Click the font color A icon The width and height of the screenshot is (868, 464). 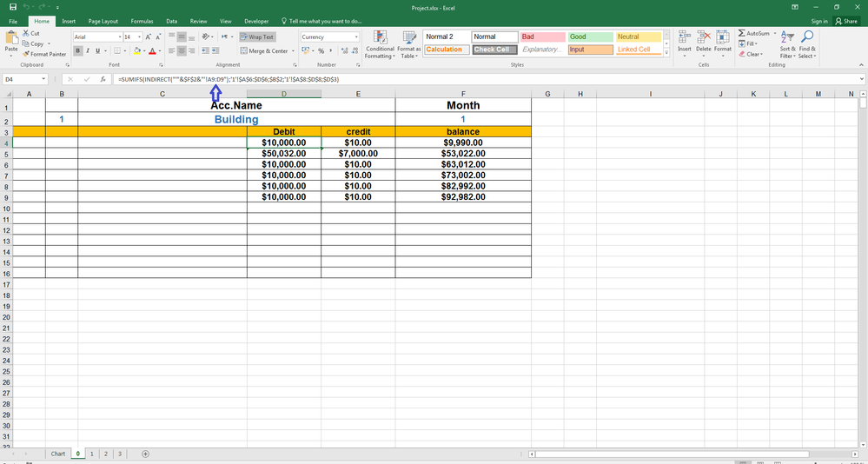pos(152,50)
